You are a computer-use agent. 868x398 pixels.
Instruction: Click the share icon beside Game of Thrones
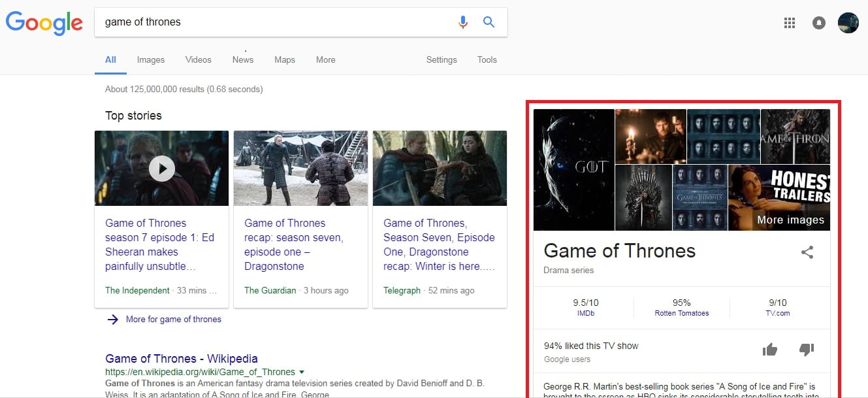807,252
